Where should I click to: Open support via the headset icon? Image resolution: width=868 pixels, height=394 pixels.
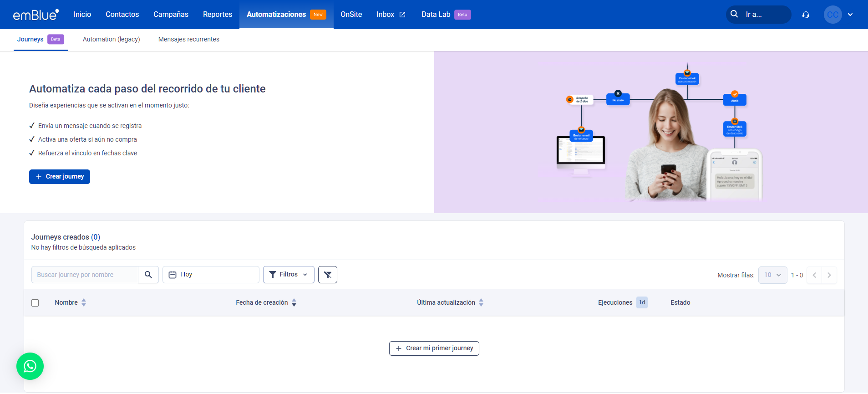[806, 15]
